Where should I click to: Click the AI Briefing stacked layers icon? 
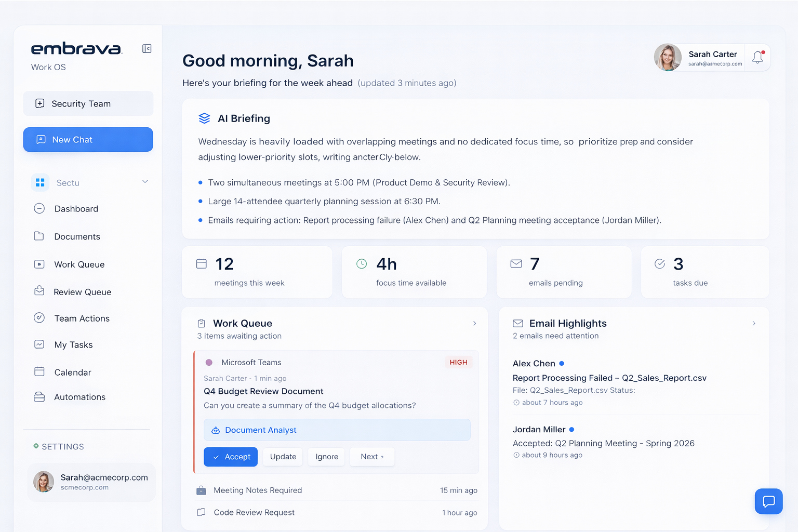(204, 118)
